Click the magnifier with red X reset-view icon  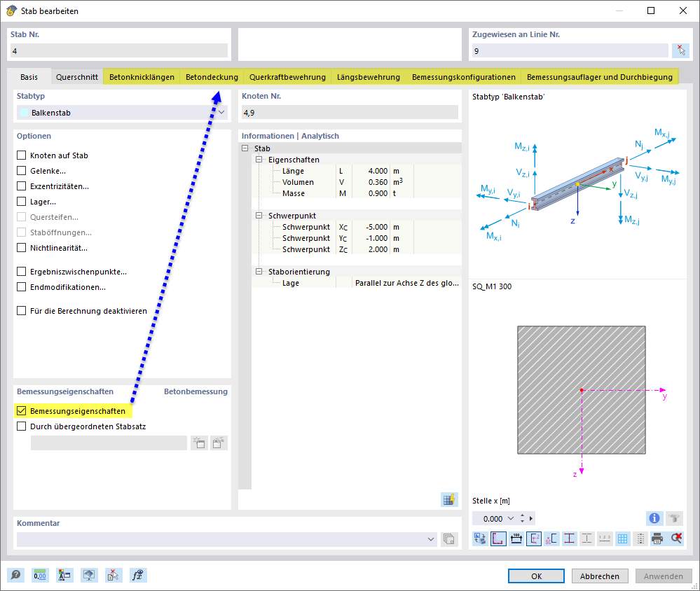click(676, 538)
